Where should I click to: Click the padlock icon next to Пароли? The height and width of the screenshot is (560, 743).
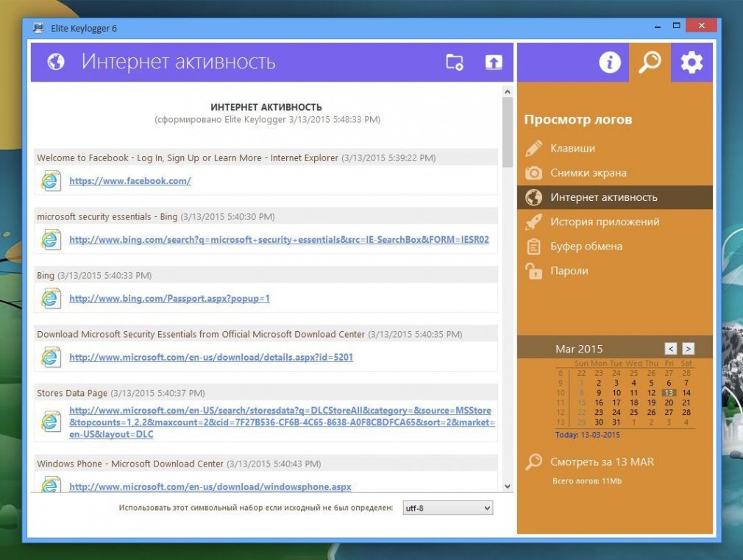coord(533,271)
